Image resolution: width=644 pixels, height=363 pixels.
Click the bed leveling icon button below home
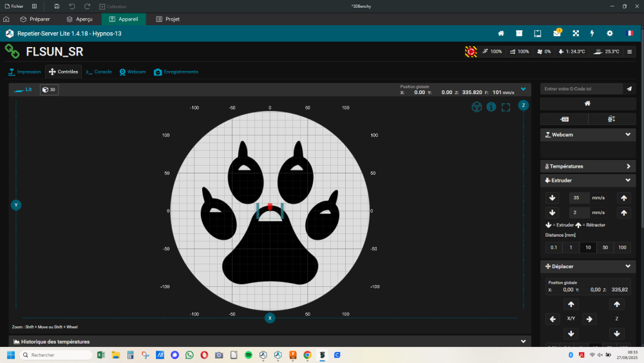pos(612,119)
